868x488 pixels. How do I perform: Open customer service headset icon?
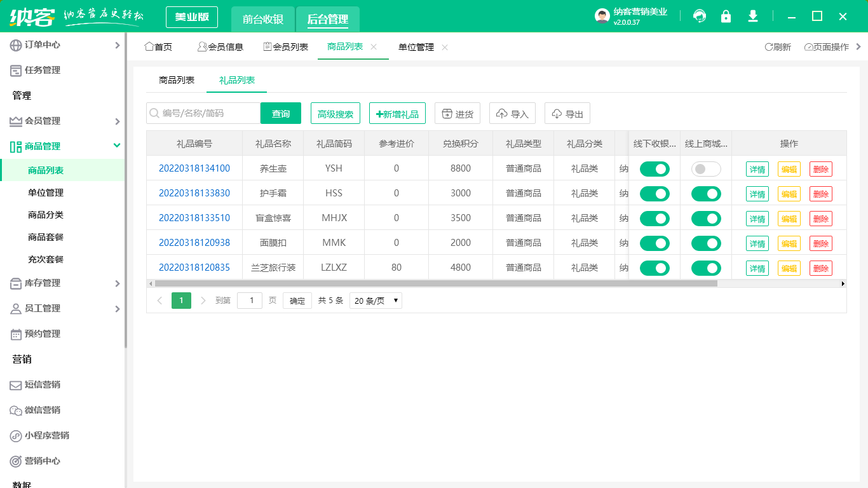[x=700, y=17]
